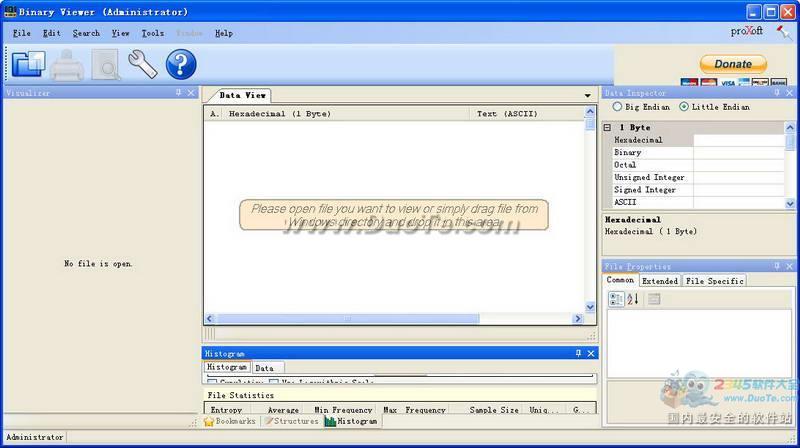Pin the Histogram panel

click(x=578, y=353)
